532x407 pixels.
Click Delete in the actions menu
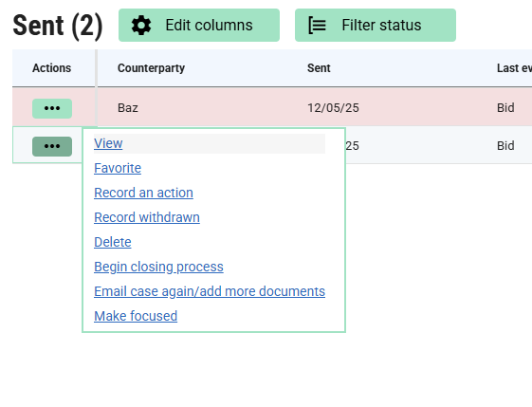(113, 242)
